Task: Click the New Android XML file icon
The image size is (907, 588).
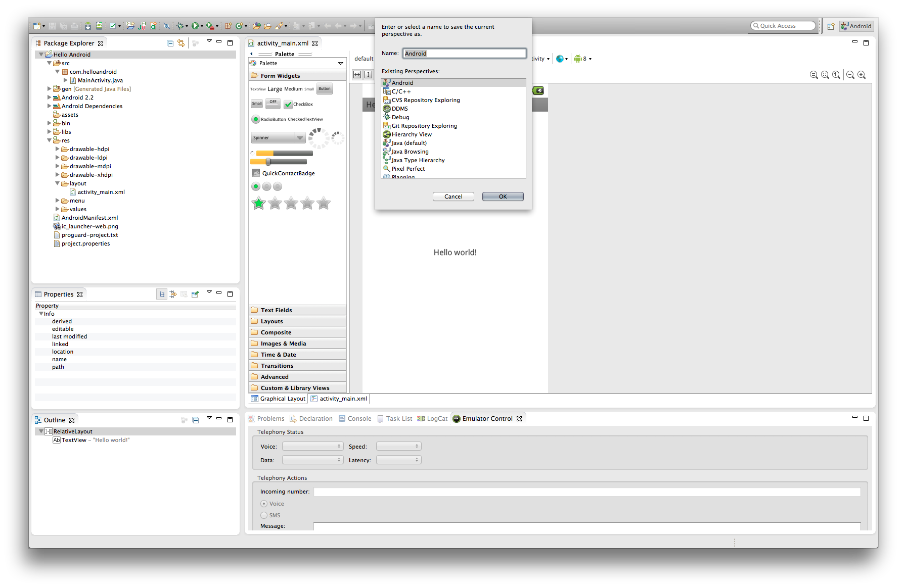Action: 153,26
